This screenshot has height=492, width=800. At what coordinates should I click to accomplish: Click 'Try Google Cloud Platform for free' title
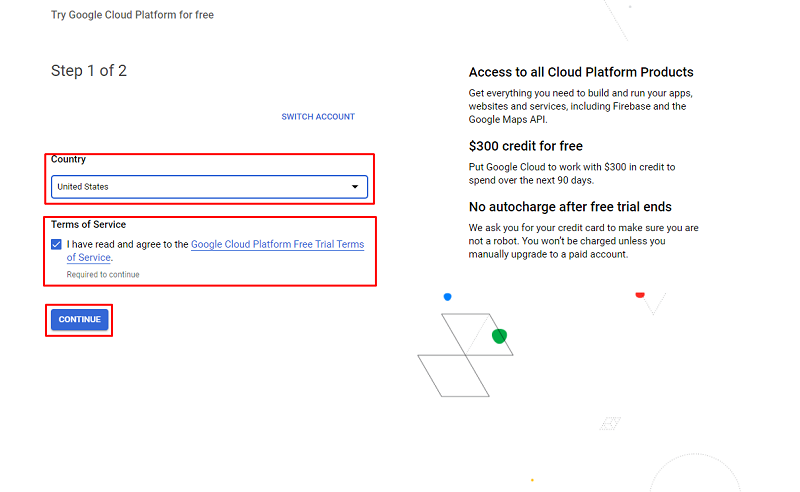[132, 15]
